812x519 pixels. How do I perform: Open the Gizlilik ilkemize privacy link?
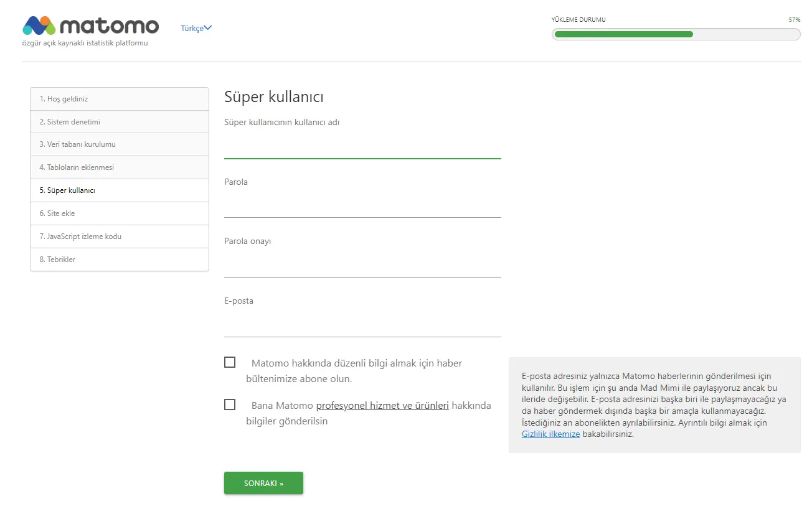(x=550, y=434)
